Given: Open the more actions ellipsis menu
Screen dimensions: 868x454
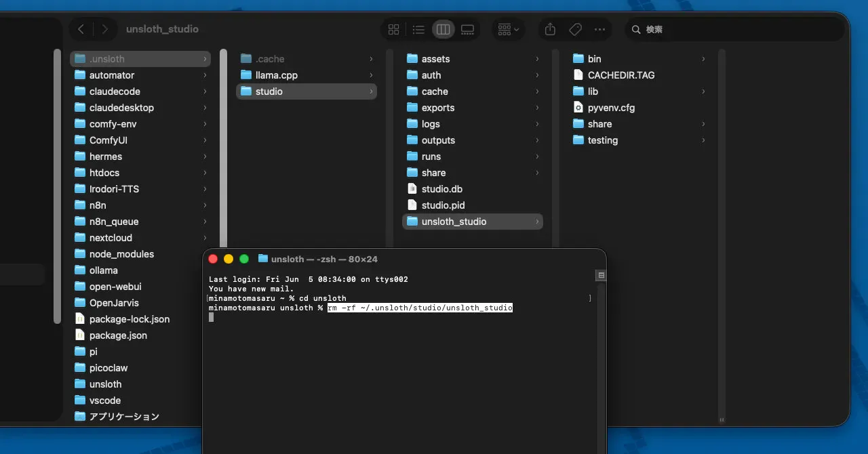Looking at the screenshot, I should click(599, 29).
